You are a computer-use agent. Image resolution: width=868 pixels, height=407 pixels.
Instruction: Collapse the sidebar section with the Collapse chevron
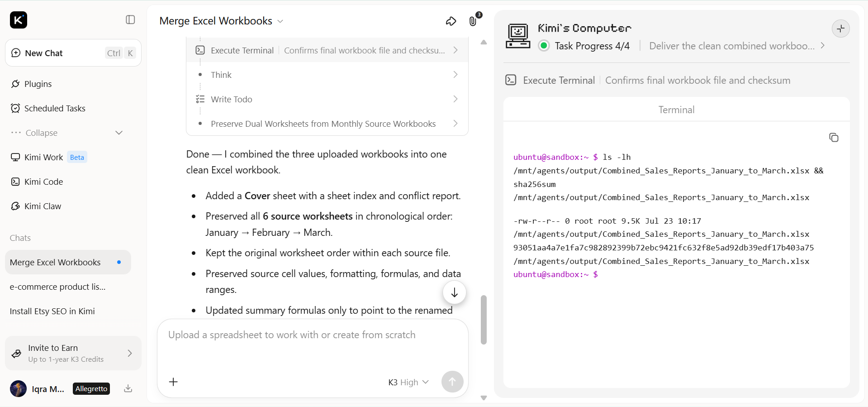[119, 133]
